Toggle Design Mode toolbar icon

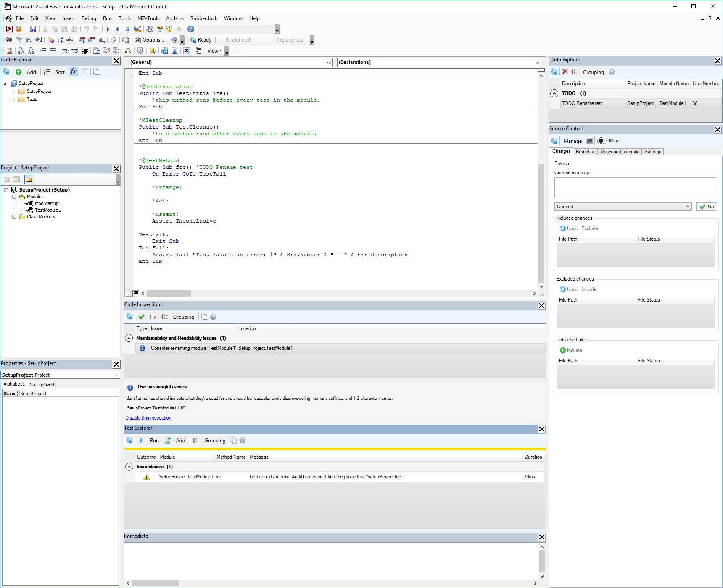[137, 29]
